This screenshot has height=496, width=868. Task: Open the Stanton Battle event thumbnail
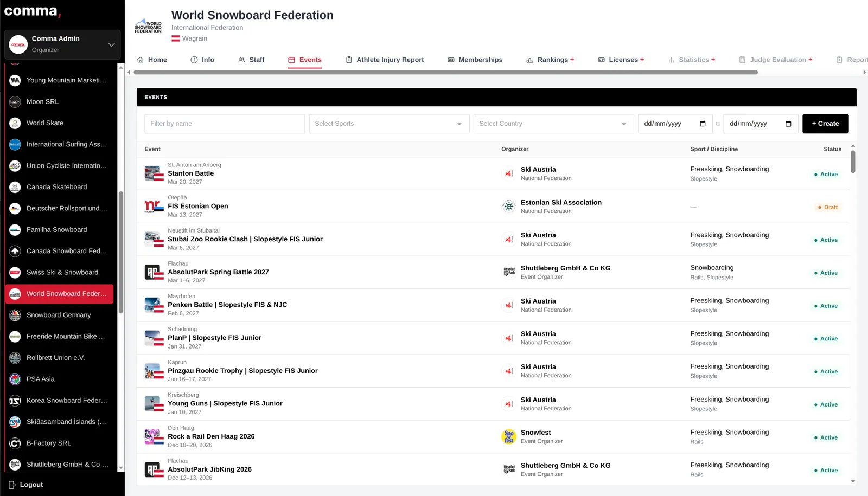point(154,173)
